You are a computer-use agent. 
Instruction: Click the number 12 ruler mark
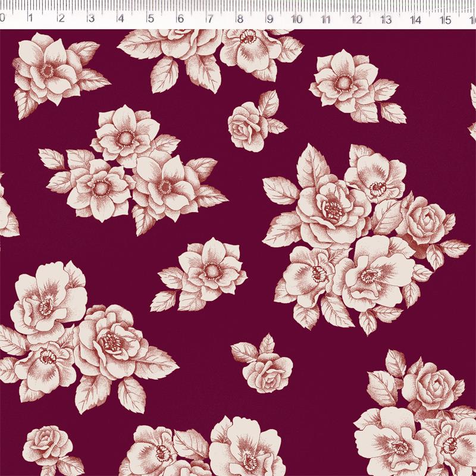coord(356,19)
